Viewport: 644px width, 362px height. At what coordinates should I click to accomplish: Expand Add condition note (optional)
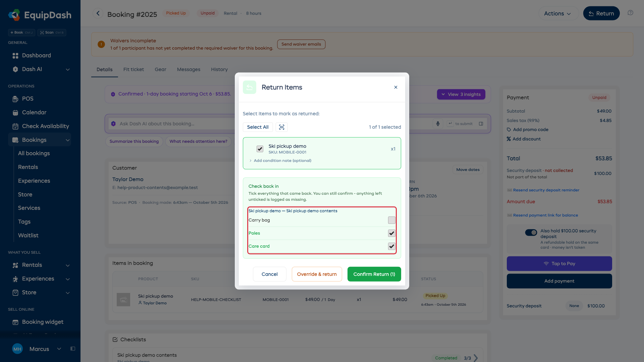[281, 161]
